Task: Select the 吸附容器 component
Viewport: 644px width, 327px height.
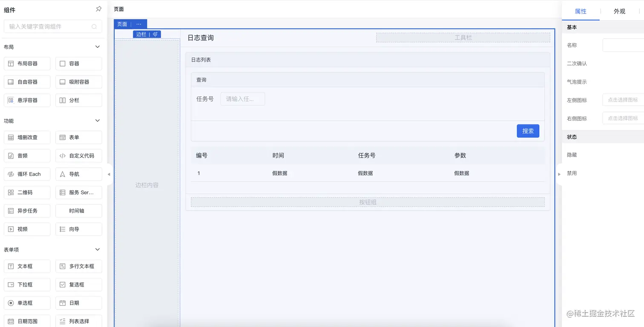Action: [x=79, y=82]
